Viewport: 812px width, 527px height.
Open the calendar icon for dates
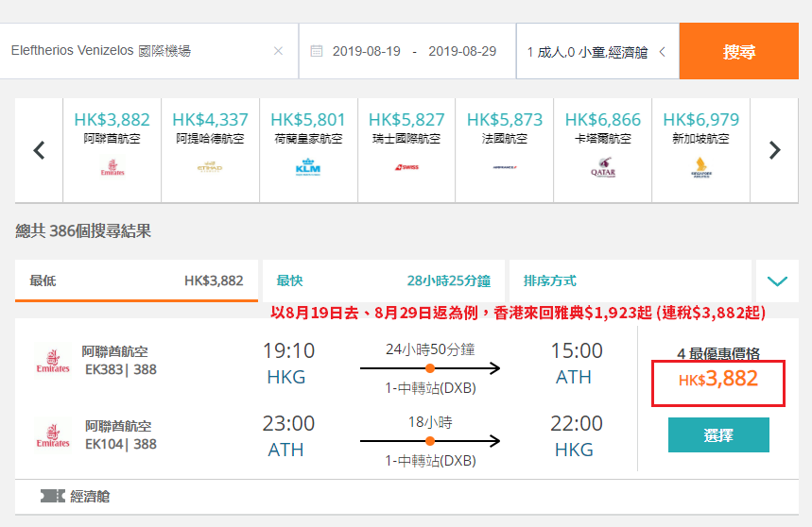tap(317, 51)
